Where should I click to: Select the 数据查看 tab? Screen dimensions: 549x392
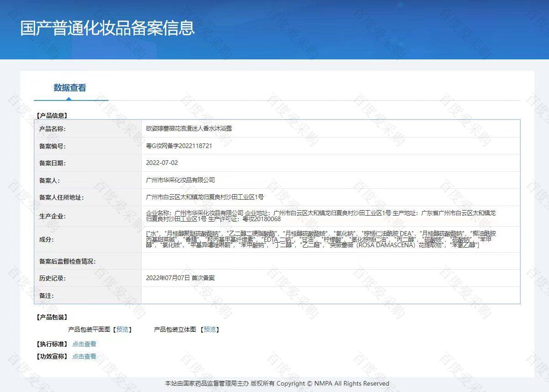[x=70, y=88]
